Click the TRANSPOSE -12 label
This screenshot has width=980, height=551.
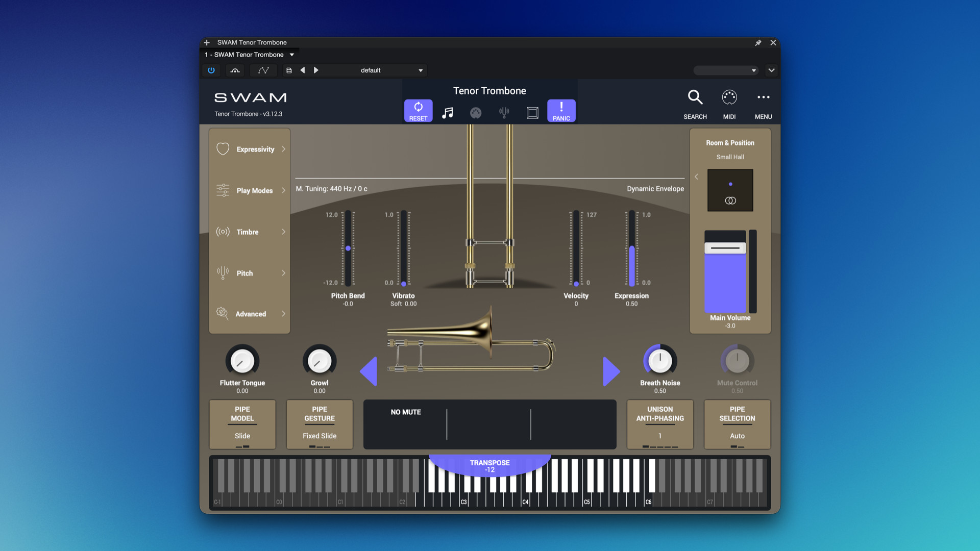click(x=489, y=466)
